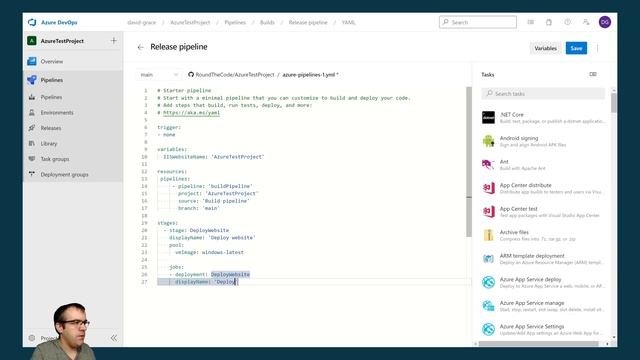The image size is (640, 360).
Task: Navigate to Builds breadcrumb
Action: pos(267,22)
